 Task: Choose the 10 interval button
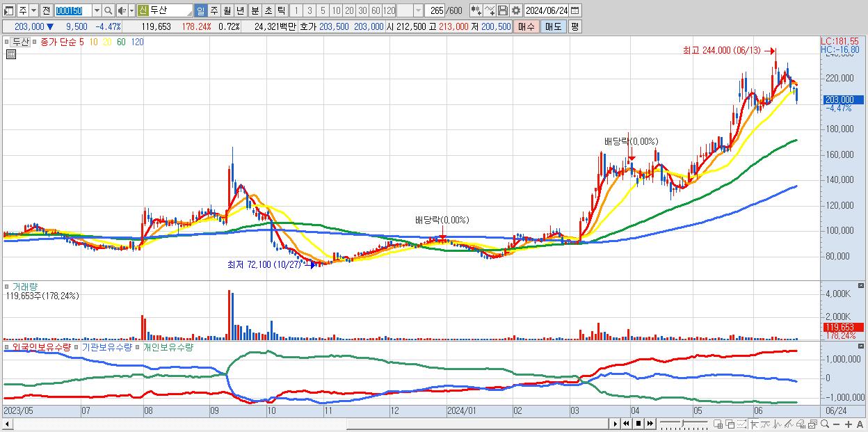coord(337,10)
